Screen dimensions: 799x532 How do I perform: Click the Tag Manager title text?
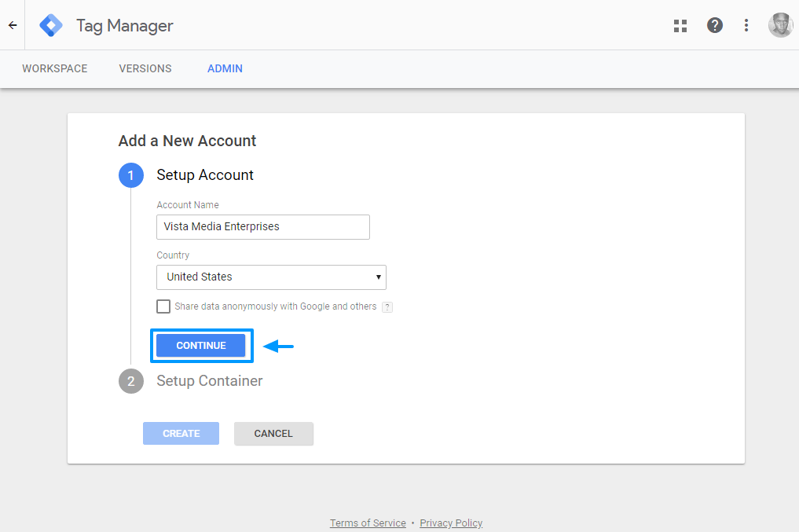point(125,25)
